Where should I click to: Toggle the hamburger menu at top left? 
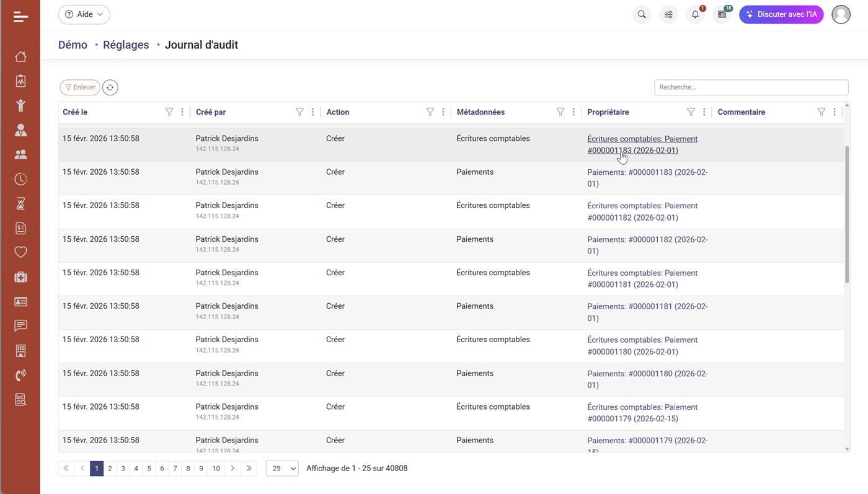[20, 17]
